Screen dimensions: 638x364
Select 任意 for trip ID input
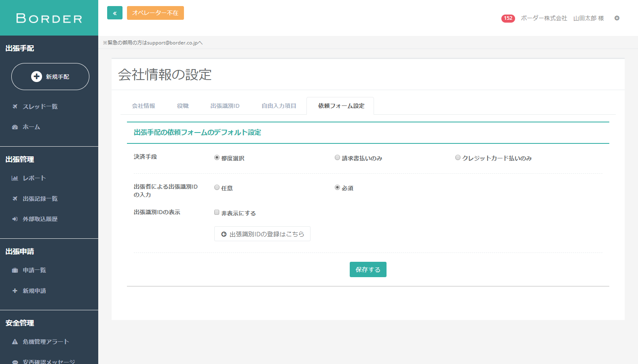(x=217, y=187)
